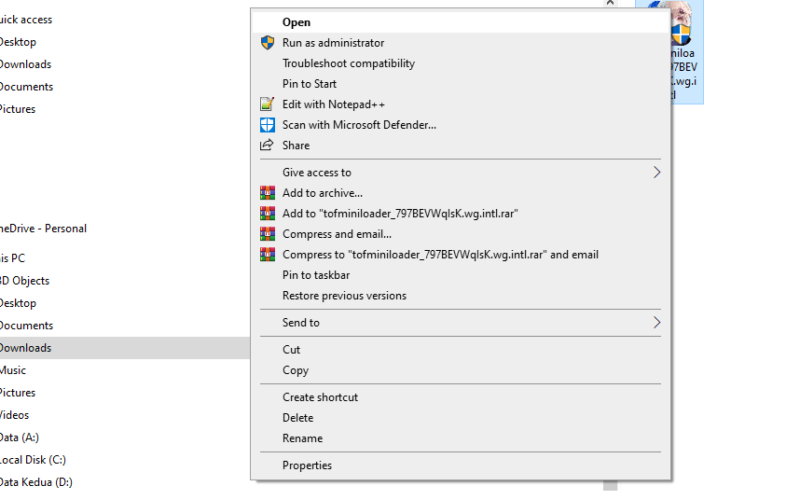Choose Cut from the context menu
Image resolution: width=800 pixels, height=500 pixels.
[460, 349]
